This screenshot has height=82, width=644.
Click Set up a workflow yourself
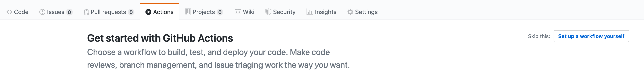pos(591,36)
